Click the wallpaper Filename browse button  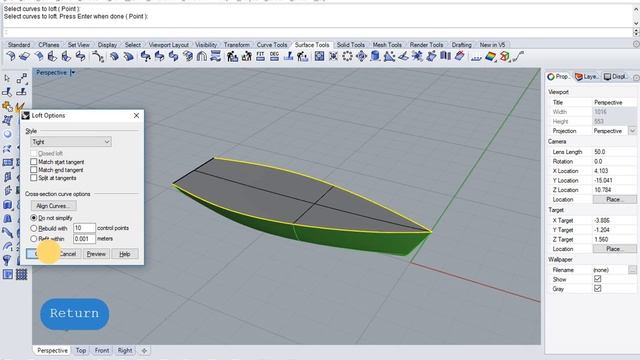632,269
